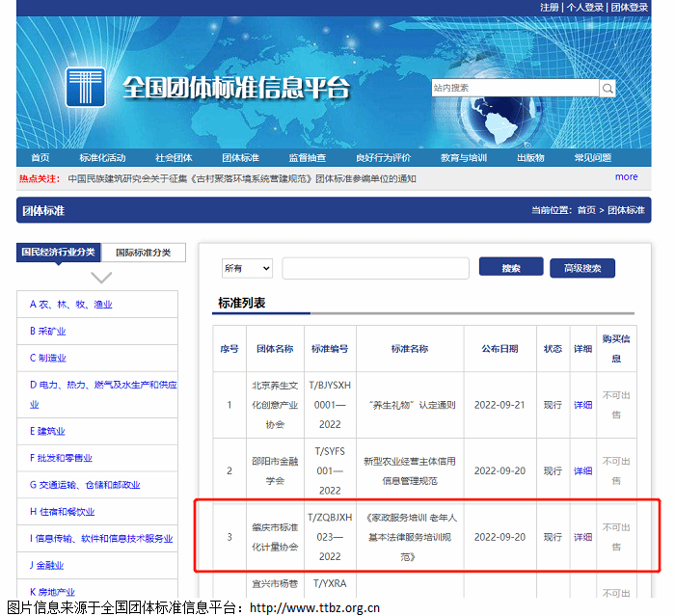Click standard number T/ZQBJXH 023—2022

(x=330, y=537)
